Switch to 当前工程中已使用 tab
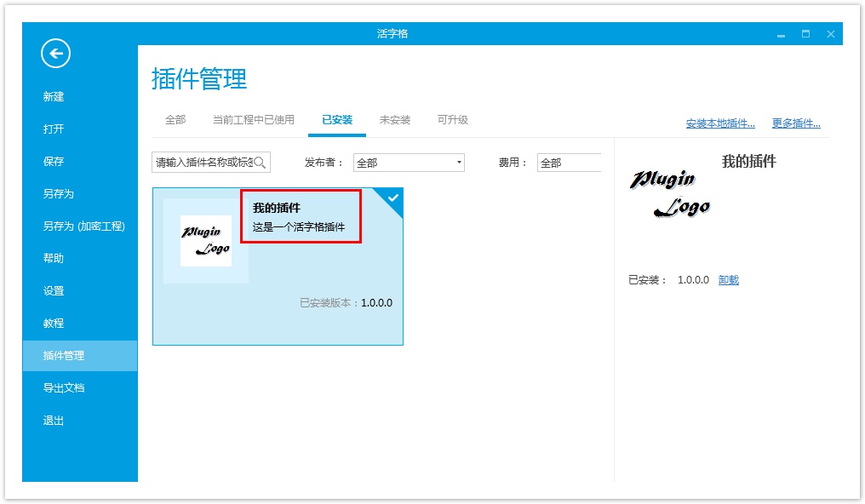865x504 pixels. [x=254, y=120]
